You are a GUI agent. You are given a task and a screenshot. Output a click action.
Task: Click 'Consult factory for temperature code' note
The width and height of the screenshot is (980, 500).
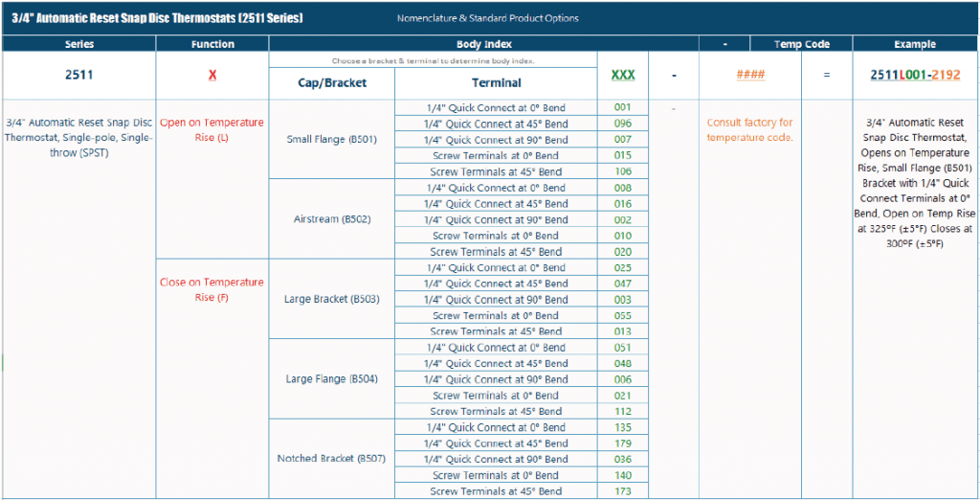750,130
